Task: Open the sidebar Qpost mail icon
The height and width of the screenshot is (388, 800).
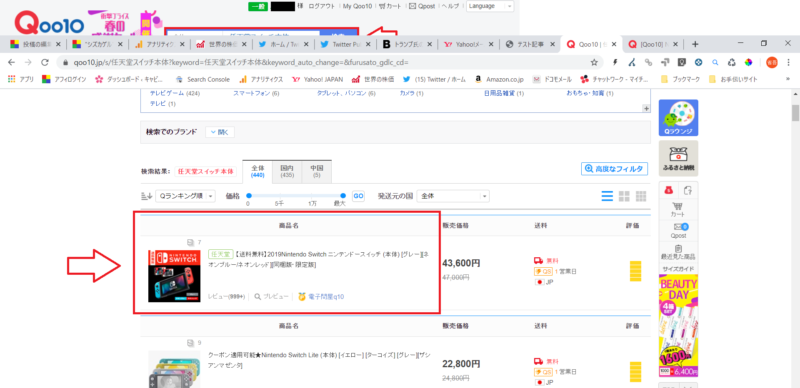Action: [x=678, y=231]
